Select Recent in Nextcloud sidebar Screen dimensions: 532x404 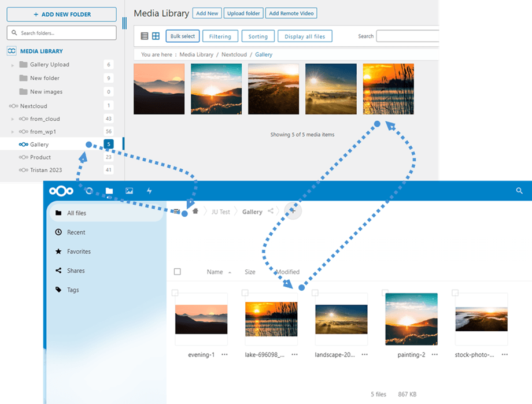(x=76, y=232)
